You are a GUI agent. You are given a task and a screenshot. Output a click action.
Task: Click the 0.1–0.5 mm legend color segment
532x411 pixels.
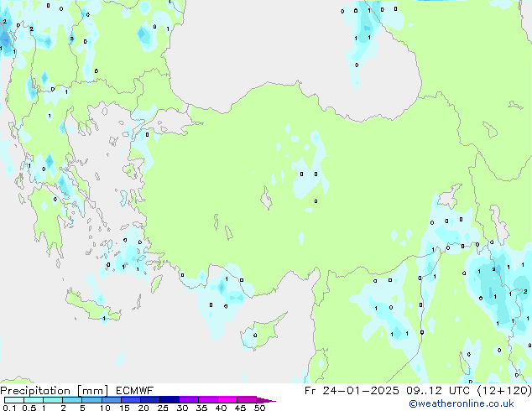coord(14,400)
